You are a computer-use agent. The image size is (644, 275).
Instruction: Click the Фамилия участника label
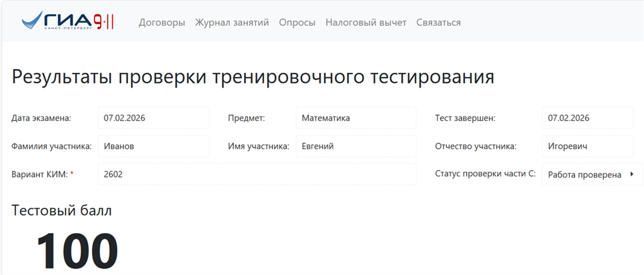[x=52, y=146]
